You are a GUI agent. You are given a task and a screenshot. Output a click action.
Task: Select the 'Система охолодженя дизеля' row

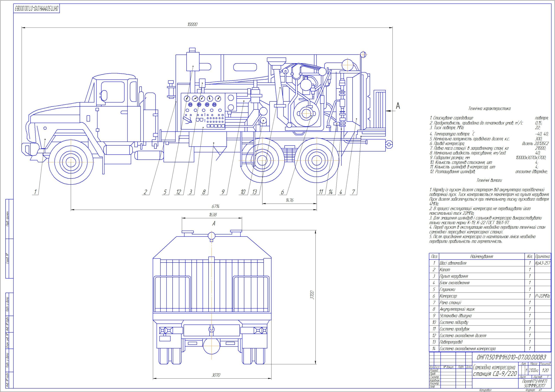490,336
